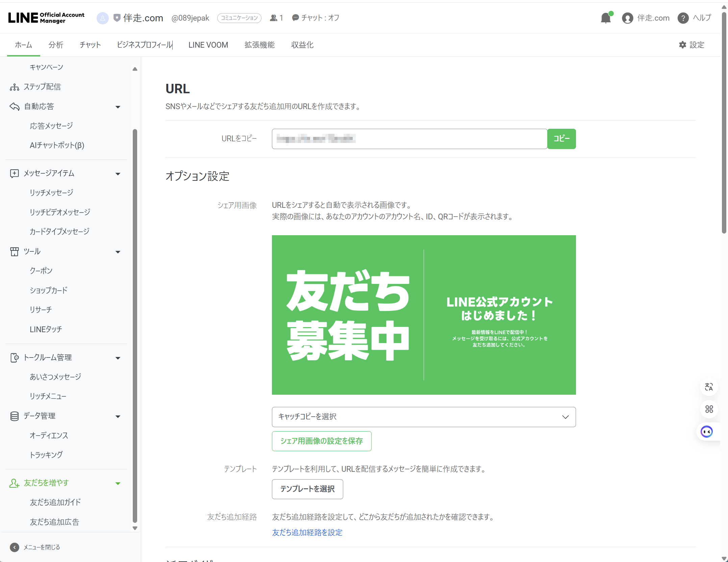
Task: Click the トークルーム管理 icon
Action: [x=15, y=358]
